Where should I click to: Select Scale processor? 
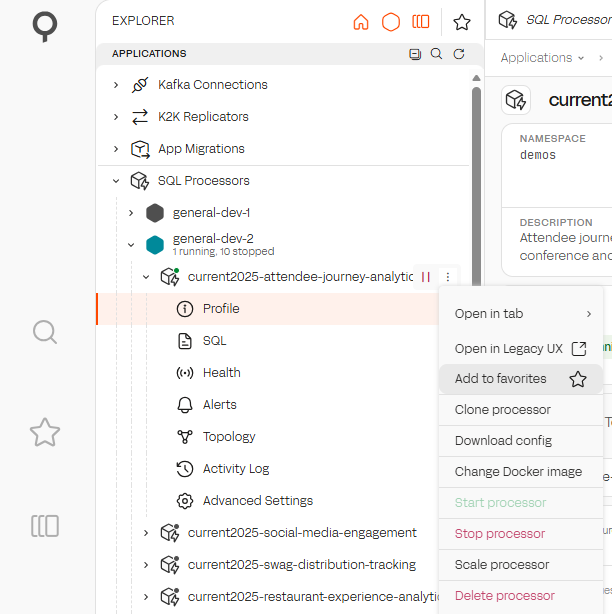(521, 565)
